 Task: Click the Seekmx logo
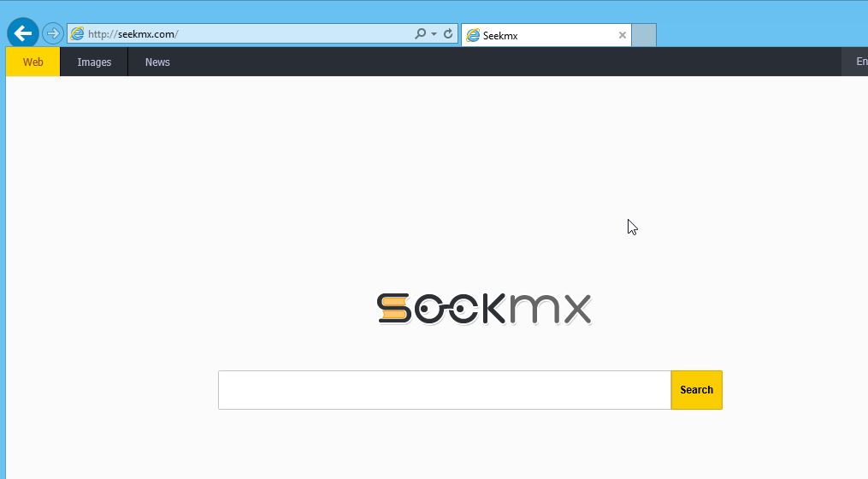pos(484,309)
